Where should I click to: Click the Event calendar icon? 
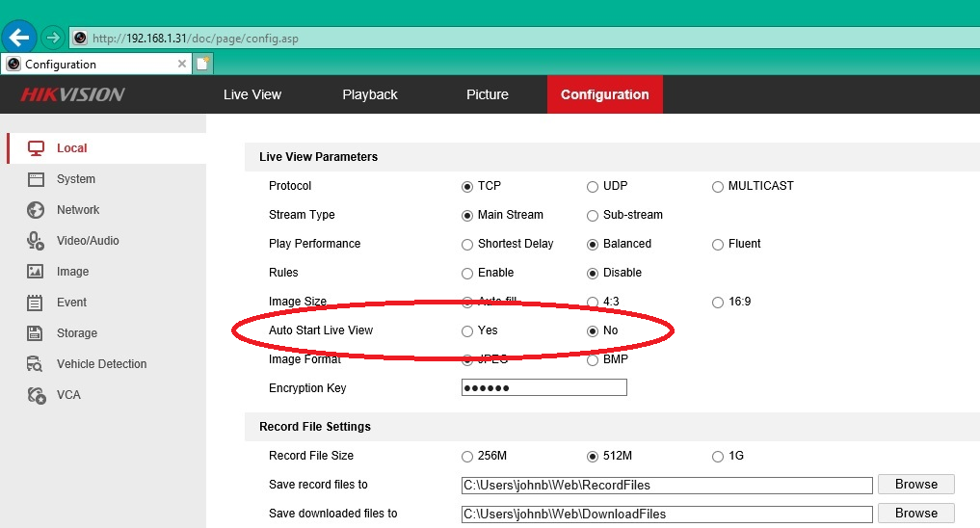click(x=37, y=303)
